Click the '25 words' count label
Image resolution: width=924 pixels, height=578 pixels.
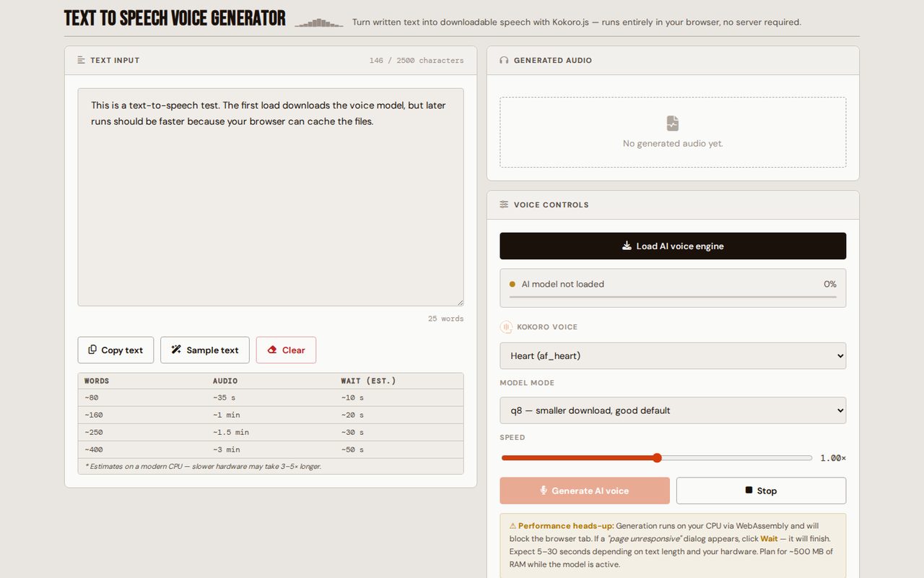click(x=445, y=319)
